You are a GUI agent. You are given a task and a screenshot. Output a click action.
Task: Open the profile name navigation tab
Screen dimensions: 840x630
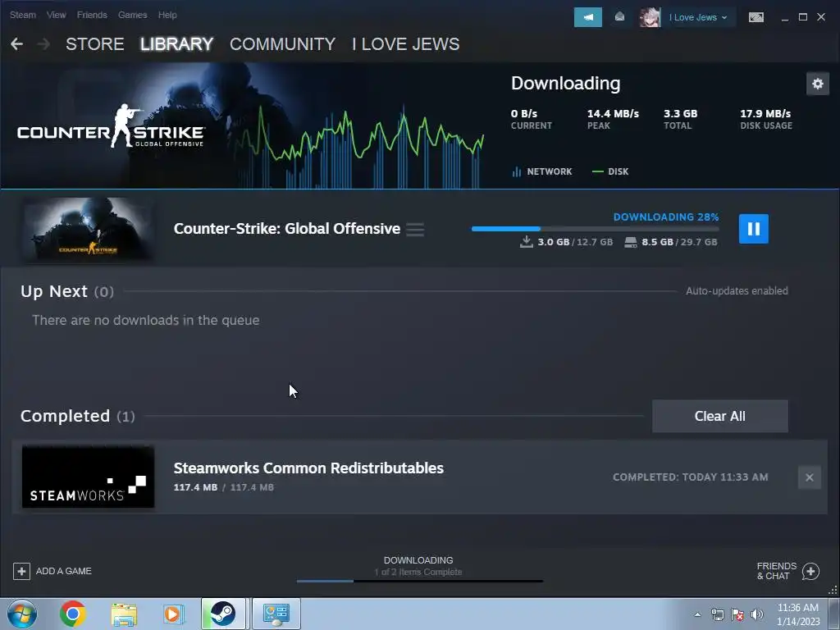click(x=405, y=44)
